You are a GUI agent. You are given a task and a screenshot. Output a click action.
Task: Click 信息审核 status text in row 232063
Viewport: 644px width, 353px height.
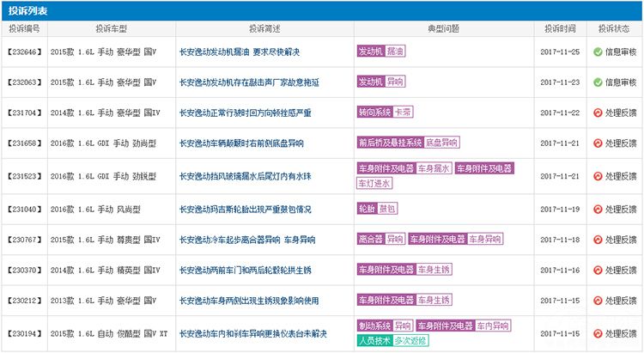tap(621, 82)
